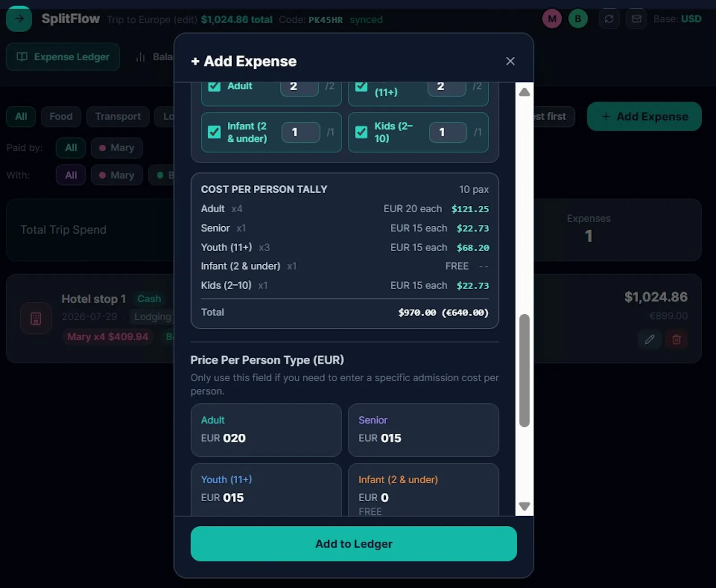Viewport: 716px width, 588px height.
Task: Select the Food category filter
Action: tap(61, 117)
